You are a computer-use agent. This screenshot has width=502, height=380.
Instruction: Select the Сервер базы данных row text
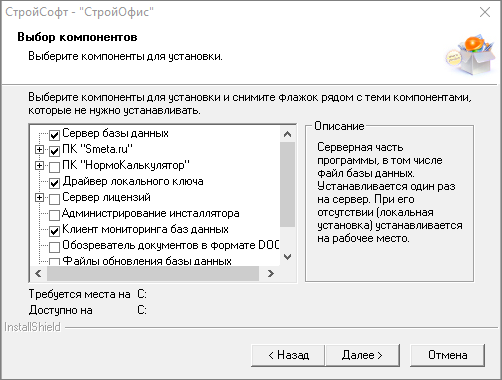115,133
